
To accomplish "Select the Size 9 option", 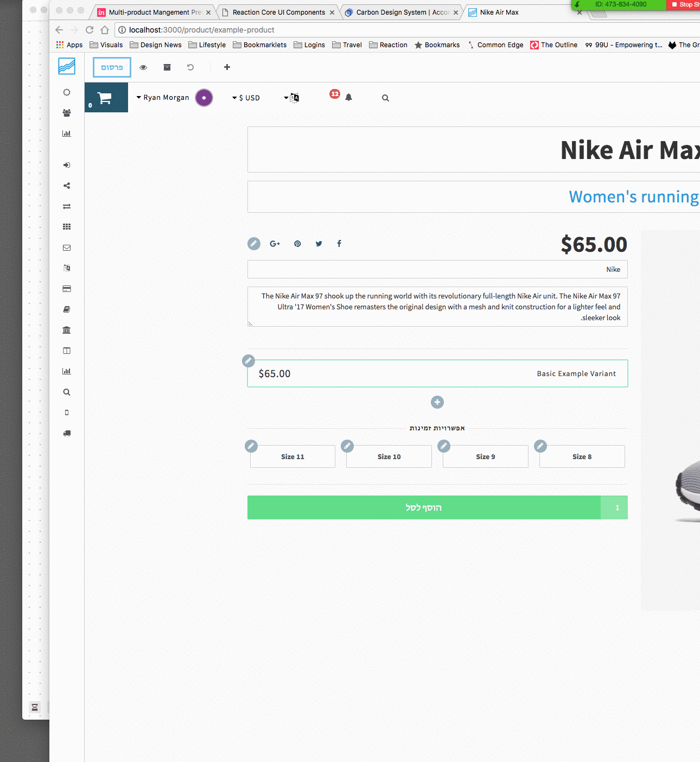I will (x=486, y=456).
